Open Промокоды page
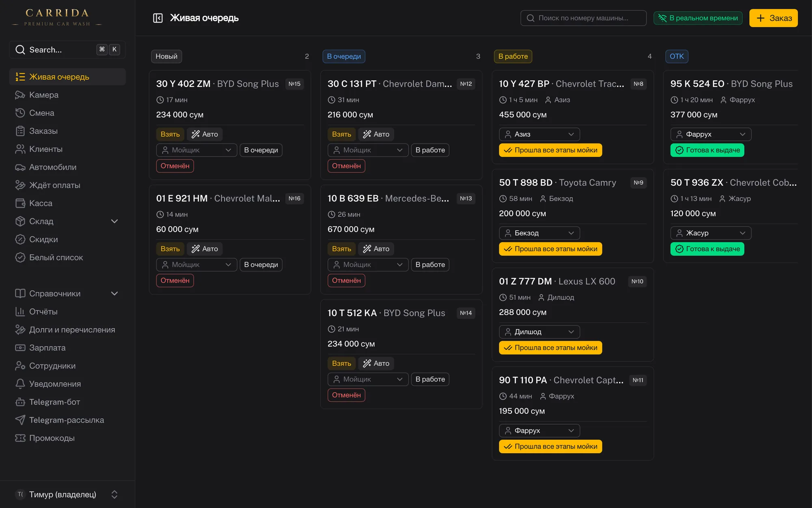The image size is (812, 508). (67, 438)
